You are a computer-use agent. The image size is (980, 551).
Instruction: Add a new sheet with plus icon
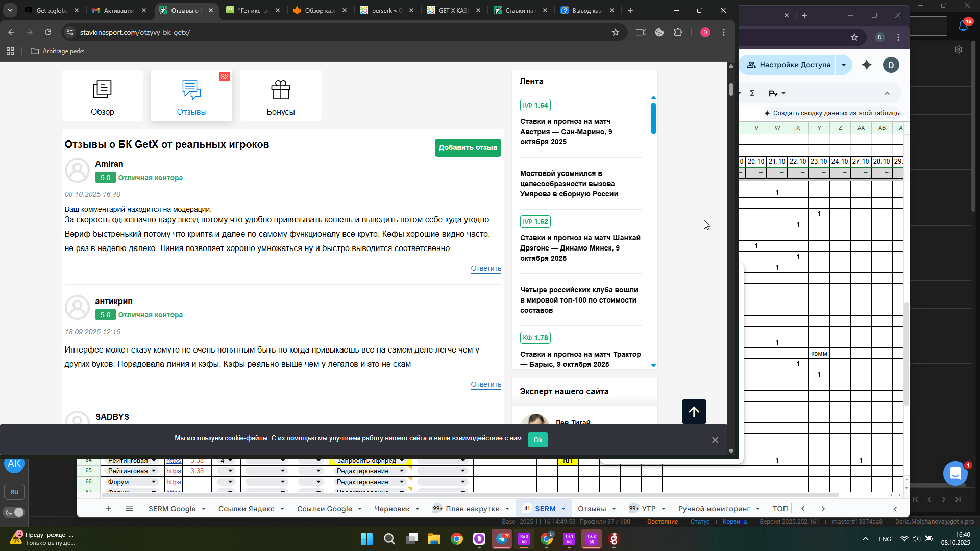(108, 509)
